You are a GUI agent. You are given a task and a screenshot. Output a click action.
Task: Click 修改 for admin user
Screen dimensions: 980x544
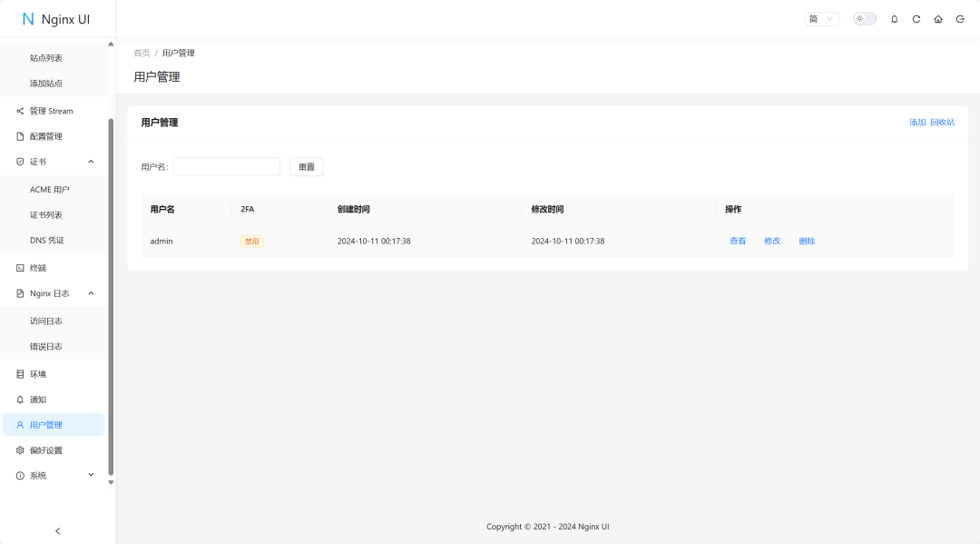(772, 242)
